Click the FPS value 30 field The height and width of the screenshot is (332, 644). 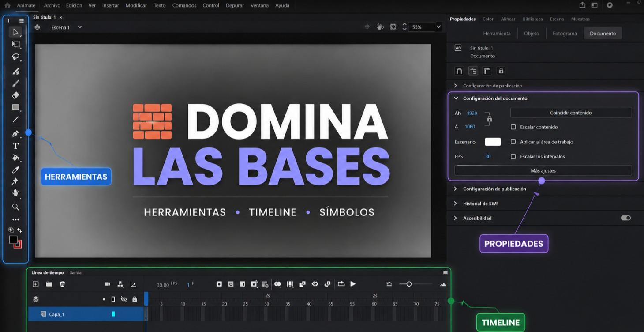(488, 156)
